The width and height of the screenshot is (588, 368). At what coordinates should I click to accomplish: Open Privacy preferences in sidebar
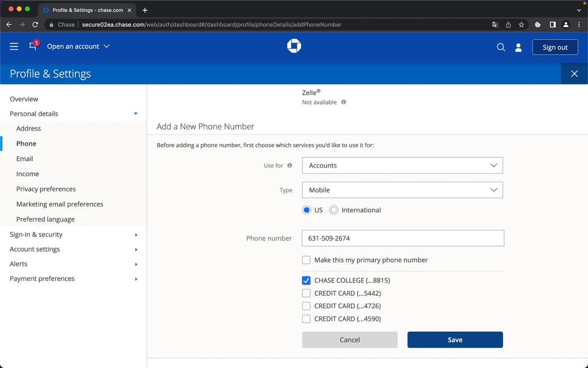click(x=46, y=189)
